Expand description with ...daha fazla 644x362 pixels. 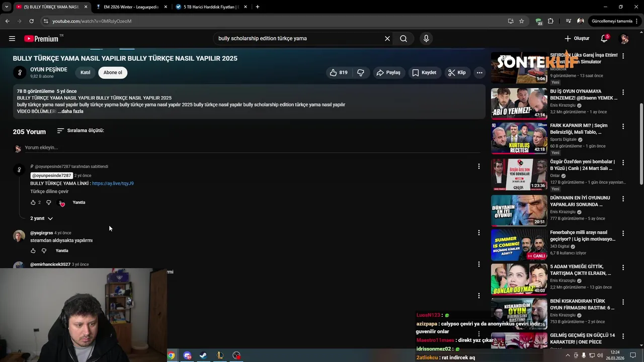tap(70, 111)
